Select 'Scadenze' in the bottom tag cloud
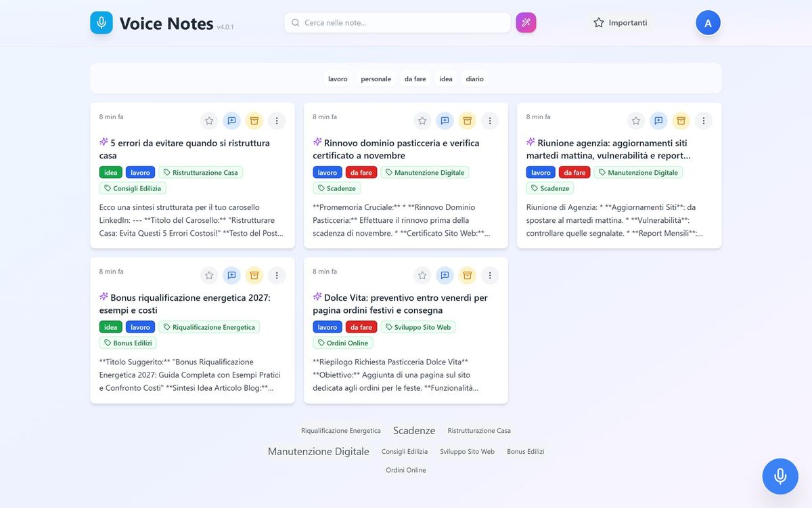 pos(414,431)
